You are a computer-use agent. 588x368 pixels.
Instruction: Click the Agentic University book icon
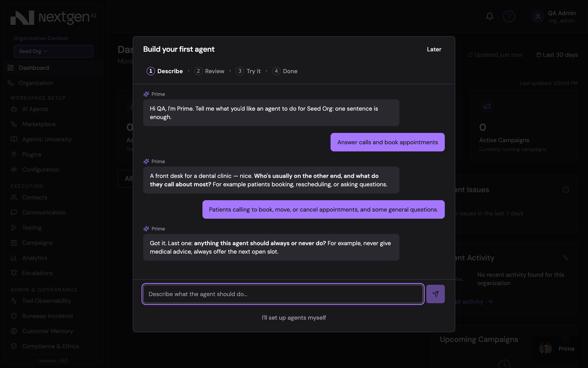[x=14, y=139]
